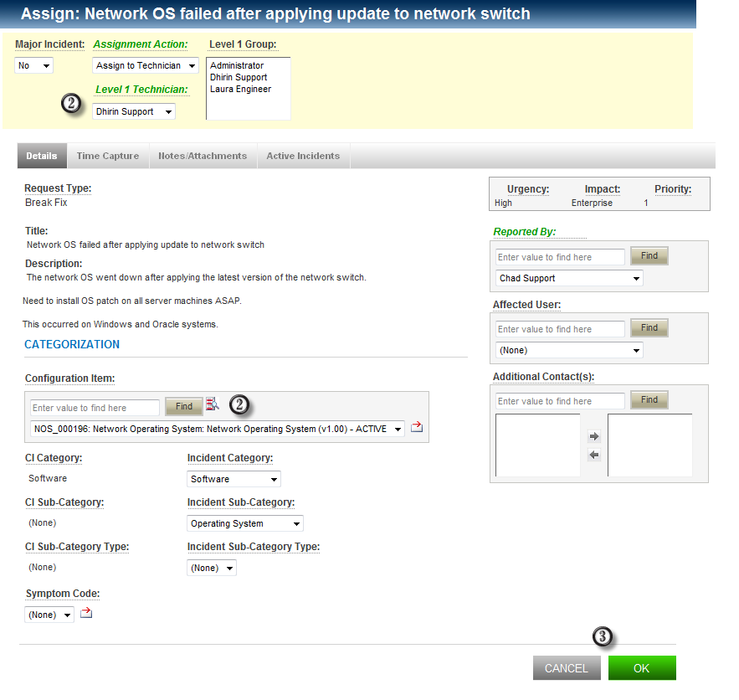Click Find button under Affected User
This screenshot has width=739, height=700.
tap(649, 328)
